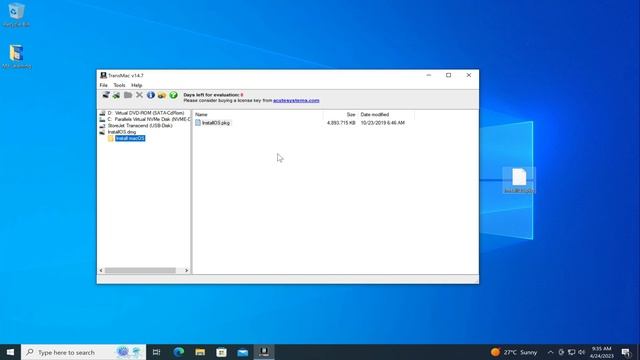Screen dimensions: 640x360
Task: Select StoreJet Transcend USB Disk
Action: pos(140,126)
